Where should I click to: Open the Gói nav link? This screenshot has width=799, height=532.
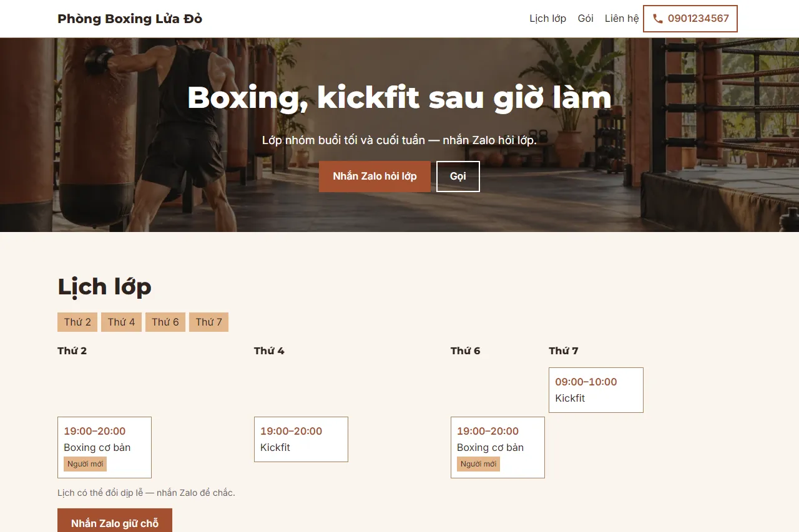(586, 19)
